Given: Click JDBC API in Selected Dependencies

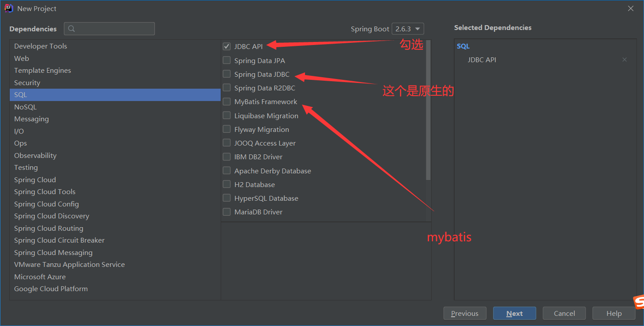Looking at the screenshot, I should coord(482,60).
